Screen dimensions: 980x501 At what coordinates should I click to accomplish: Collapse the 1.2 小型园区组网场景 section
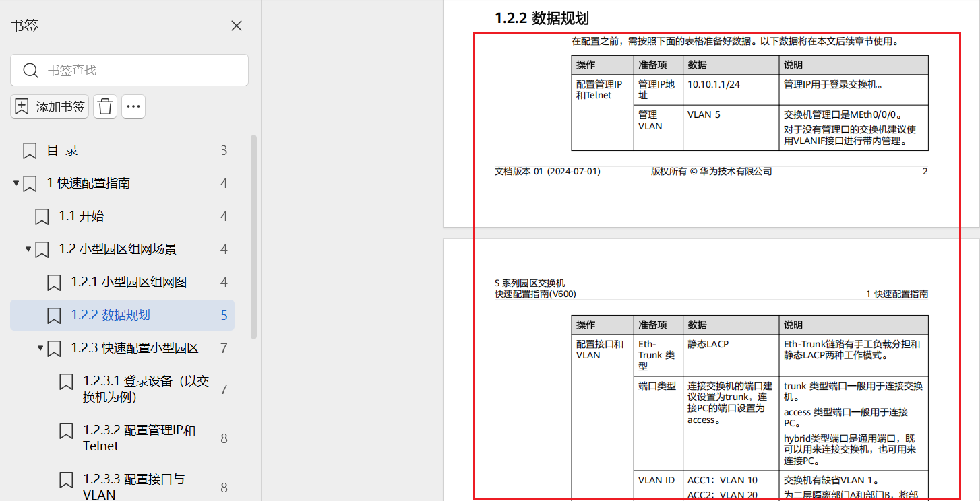pyautogui.click(x=28, y=248)
